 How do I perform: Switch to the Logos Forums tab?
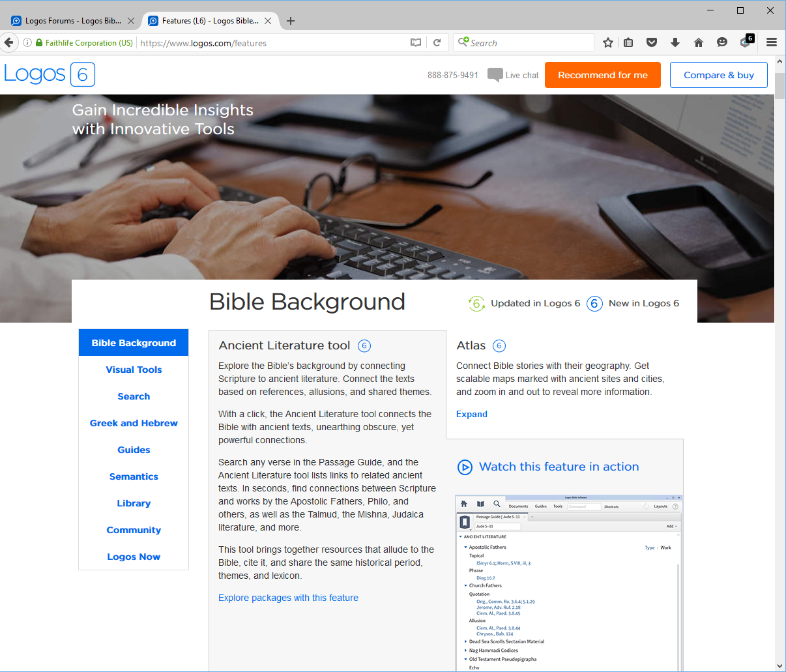[x=72, y=21]
